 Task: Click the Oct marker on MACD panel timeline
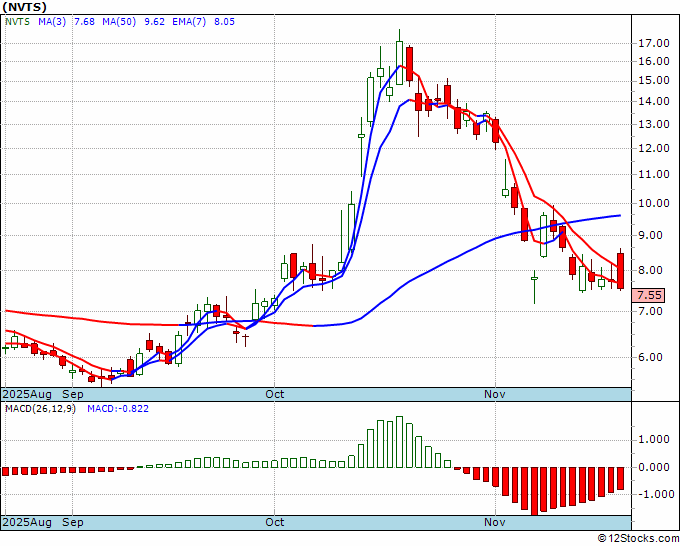pos(275,522)
